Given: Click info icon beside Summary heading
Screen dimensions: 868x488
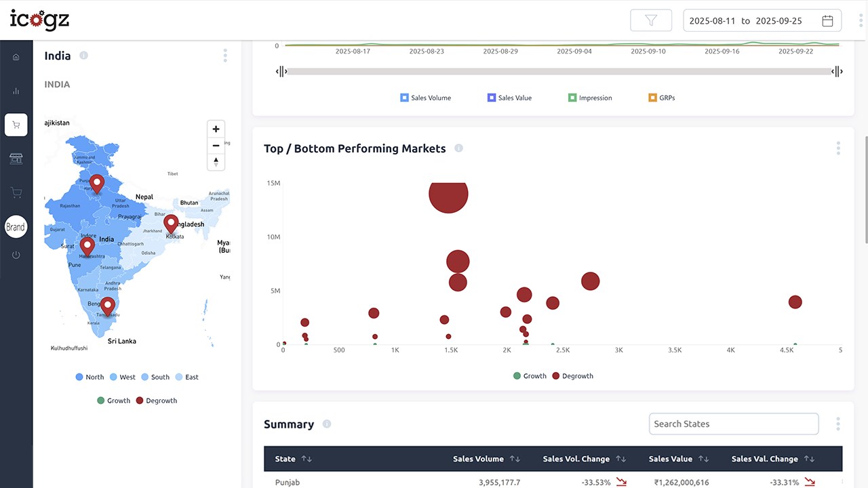Looking at the screenshot, I should click(x=327, y=424).
